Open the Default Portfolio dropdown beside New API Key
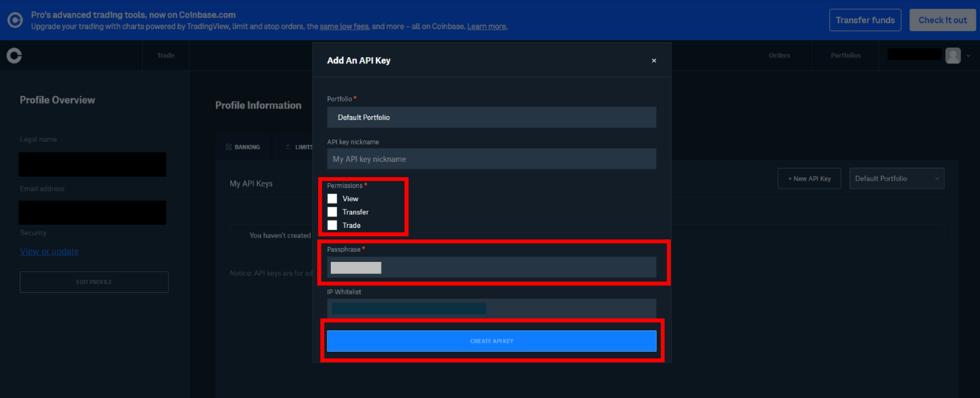 (896, 178)
